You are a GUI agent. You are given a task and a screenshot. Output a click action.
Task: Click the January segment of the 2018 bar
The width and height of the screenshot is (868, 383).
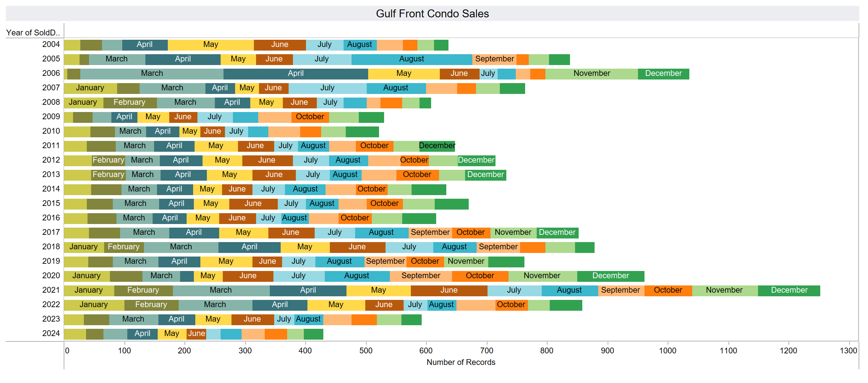[84, 247]
